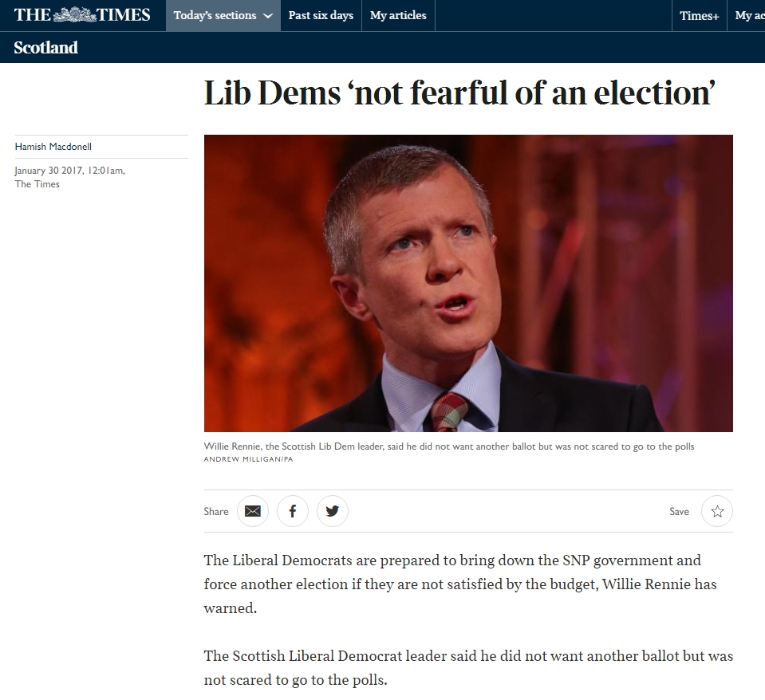Screen dimensions: 765x700
Task: Click the Willie Rennie article photo
Action: 468,283
